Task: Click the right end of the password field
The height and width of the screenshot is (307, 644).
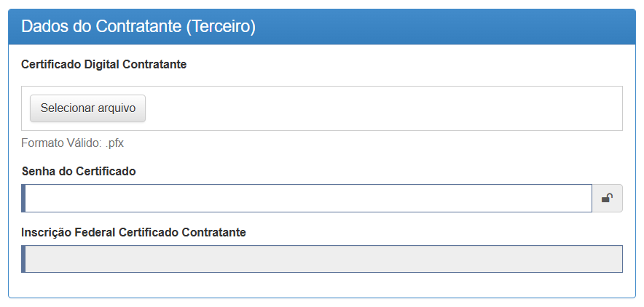Action: 579,198
